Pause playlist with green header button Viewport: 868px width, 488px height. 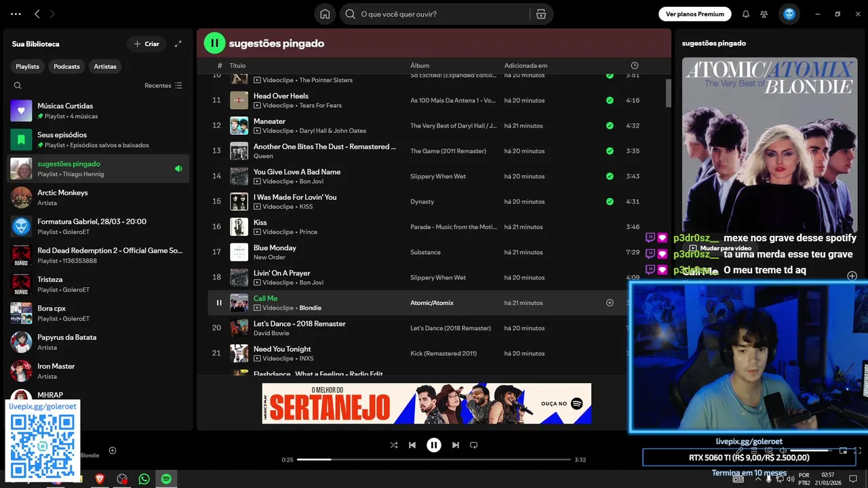coord(214,43)
